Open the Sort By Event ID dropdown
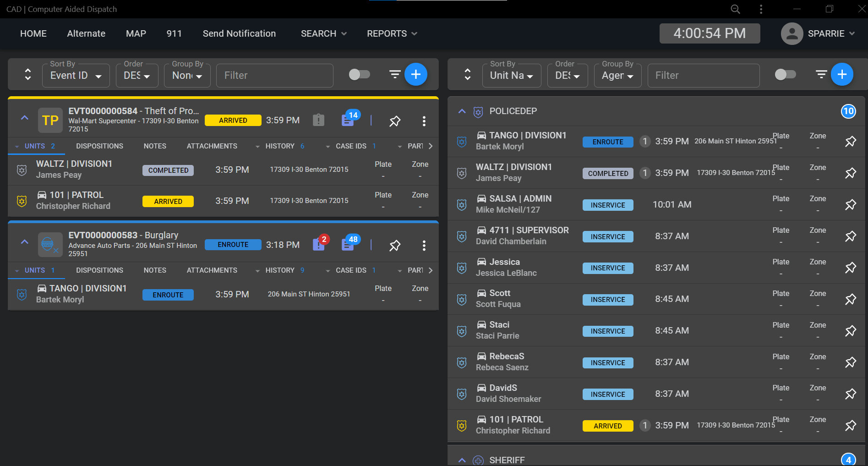Screen dimensions: 868x466 76,76
